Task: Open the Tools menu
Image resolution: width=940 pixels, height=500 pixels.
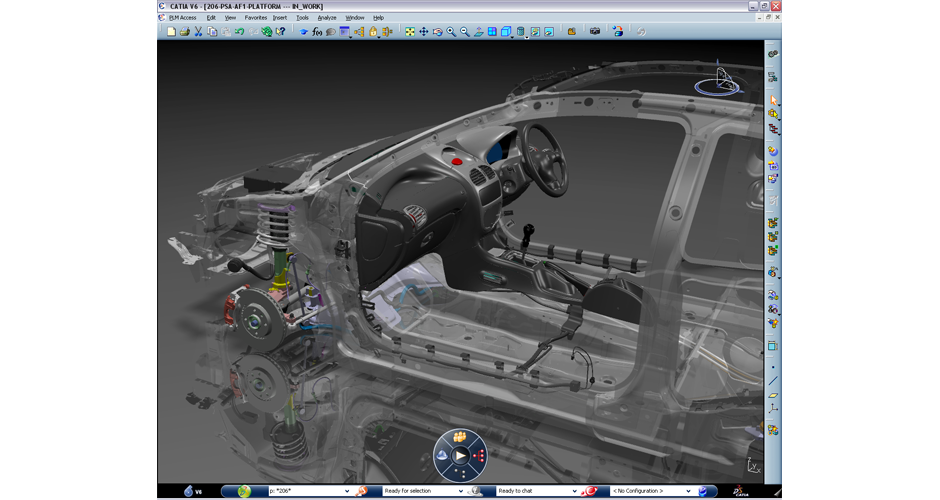Action: point(302,17)
